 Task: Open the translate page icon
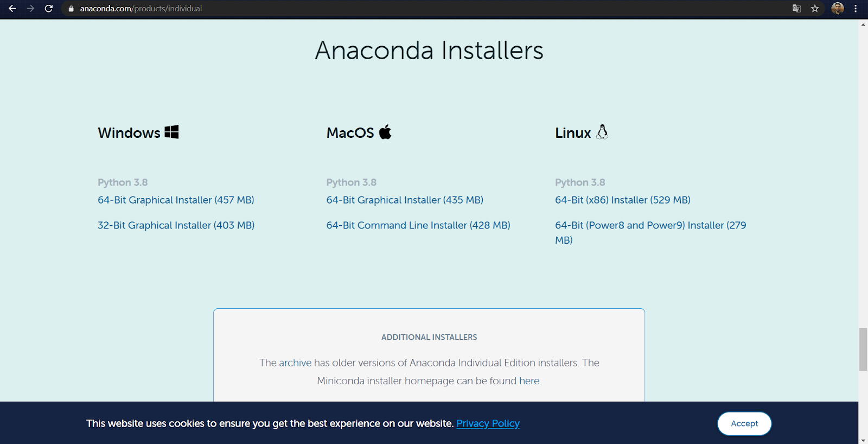coord(796,9)
